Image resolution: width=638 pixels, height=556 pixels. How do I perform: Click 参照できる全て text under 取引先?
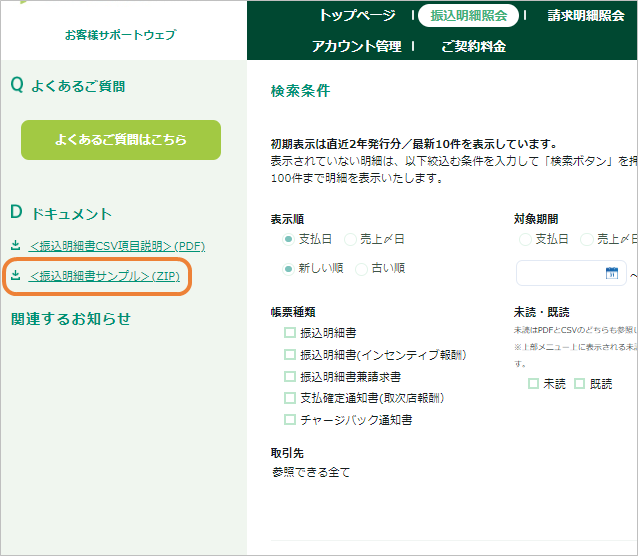coord(311,472)
